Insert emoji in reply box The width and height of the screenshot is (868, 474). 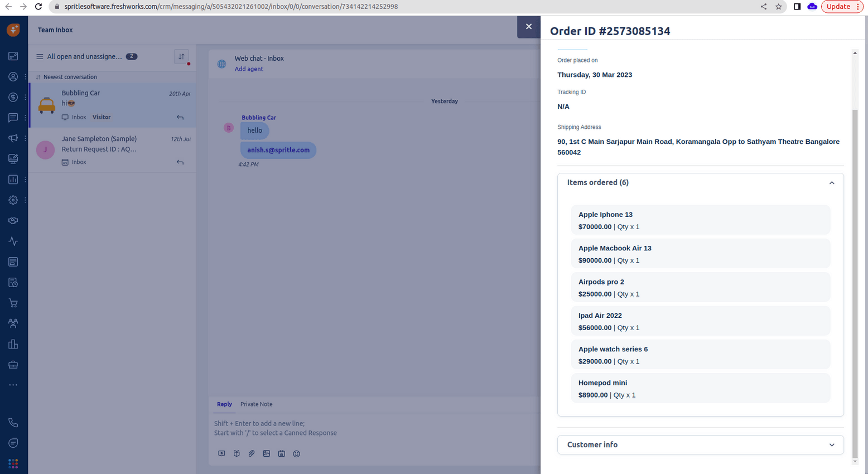coord(297,454)
